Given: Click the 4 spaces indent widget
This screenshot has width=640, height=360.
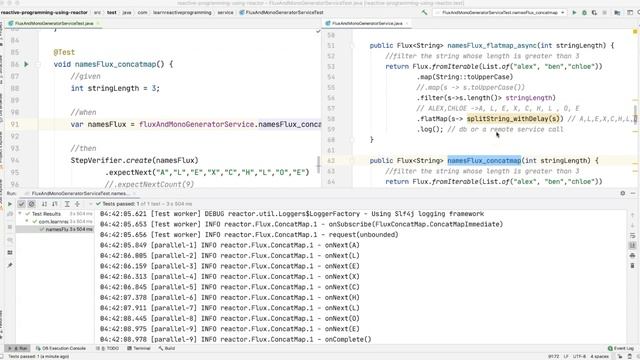Looking at the screenshot, I should click(x=599, y=357).
